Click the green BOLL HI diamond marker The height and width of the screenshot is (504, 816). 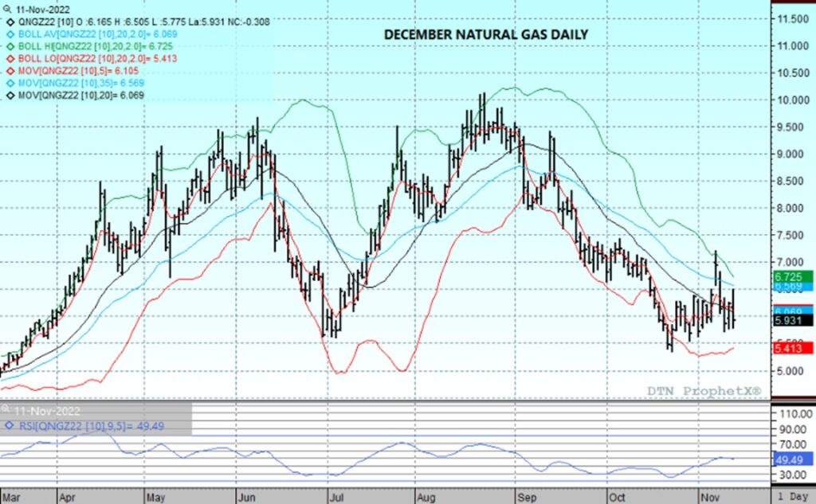[6, 47]
